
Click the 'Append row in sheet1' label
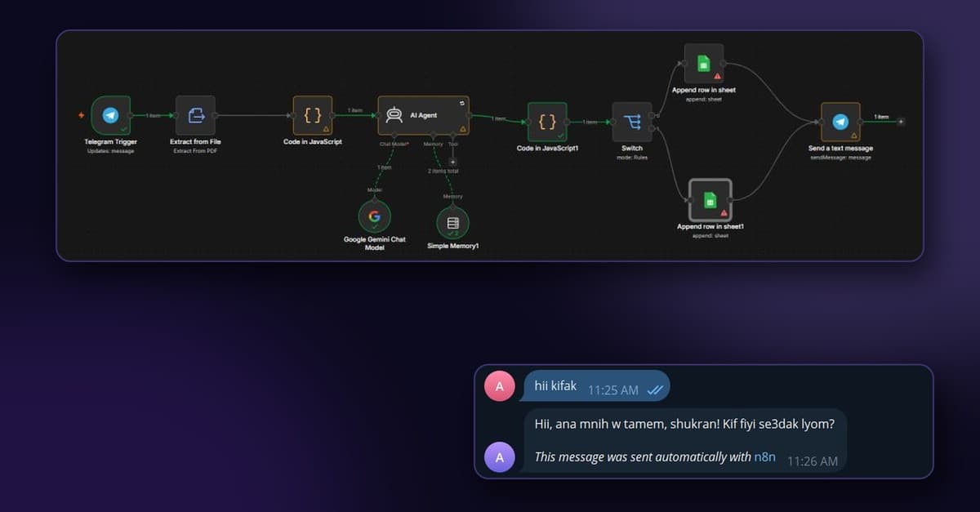pos(710,226)
